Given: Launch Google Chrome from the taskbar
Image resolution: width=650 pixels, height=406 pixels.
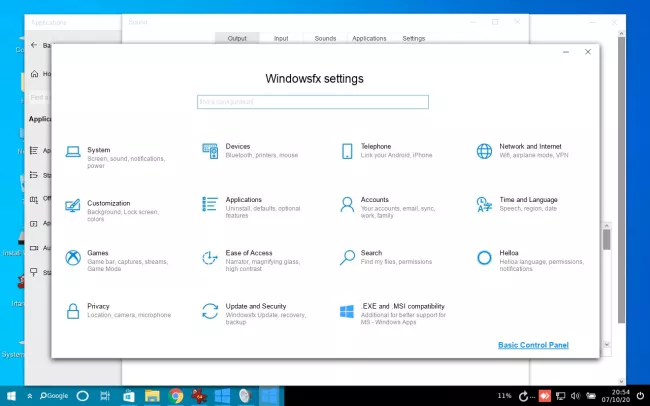Looking at the screenshot, I should pos(176,396).
